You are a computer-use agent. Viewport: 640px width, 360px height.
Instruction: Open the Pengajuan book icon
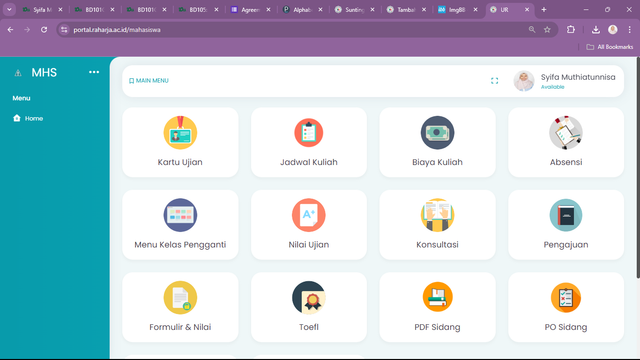pyautogui.click(x=566, y=215)
